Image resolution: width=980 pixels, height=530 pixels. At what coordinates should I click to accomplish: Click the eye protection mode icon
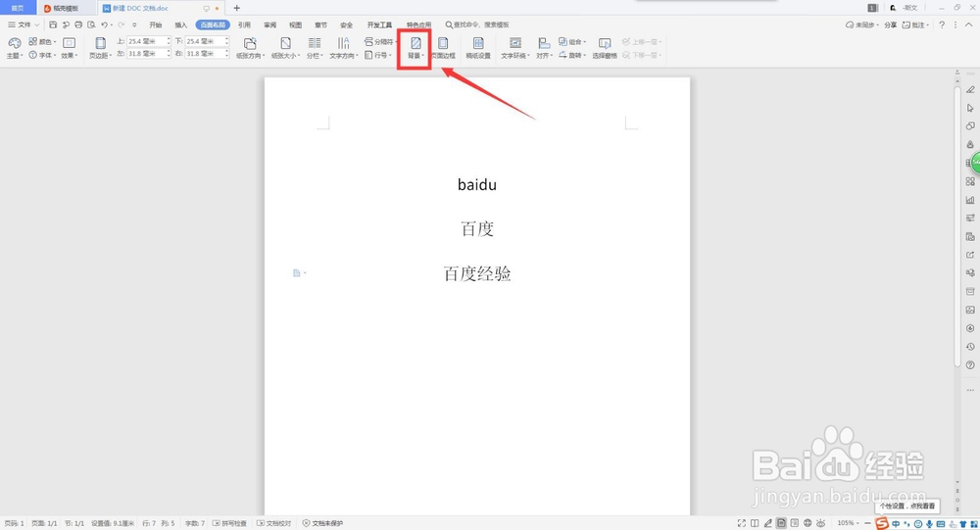point(820,523)
